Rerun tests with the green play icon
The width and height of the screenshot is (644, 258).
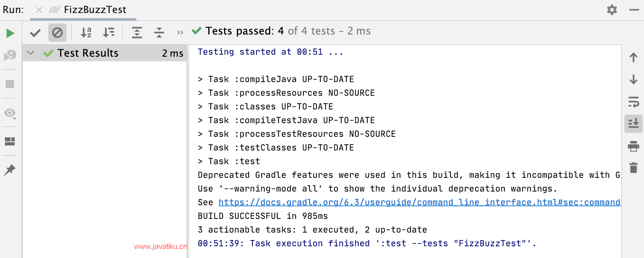point(10,33)
